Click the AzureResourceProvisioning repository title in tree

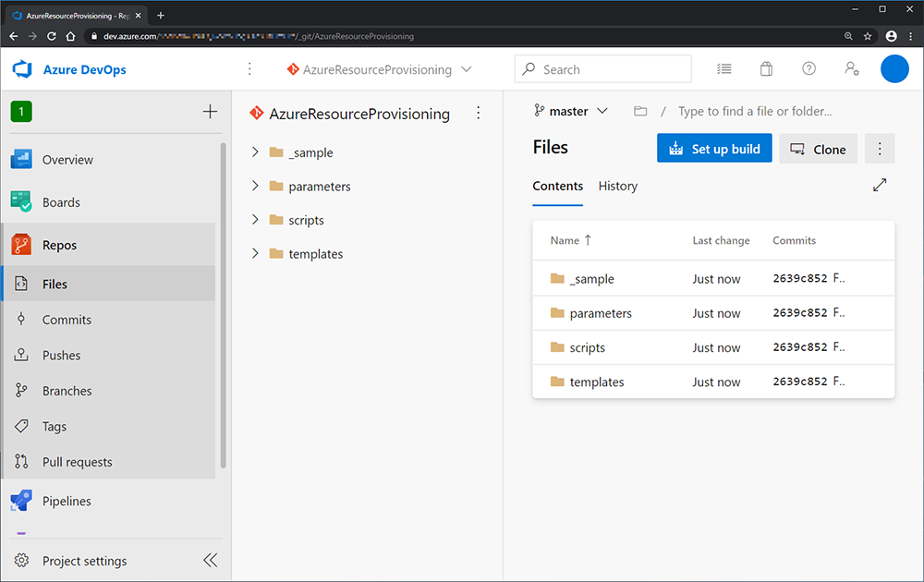pos(359,114)
